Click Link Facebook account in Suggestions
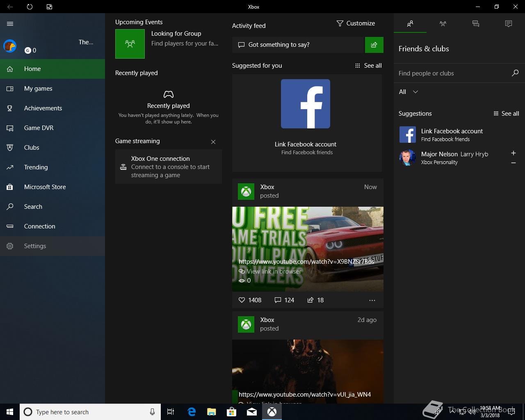 tap(452, 131)
